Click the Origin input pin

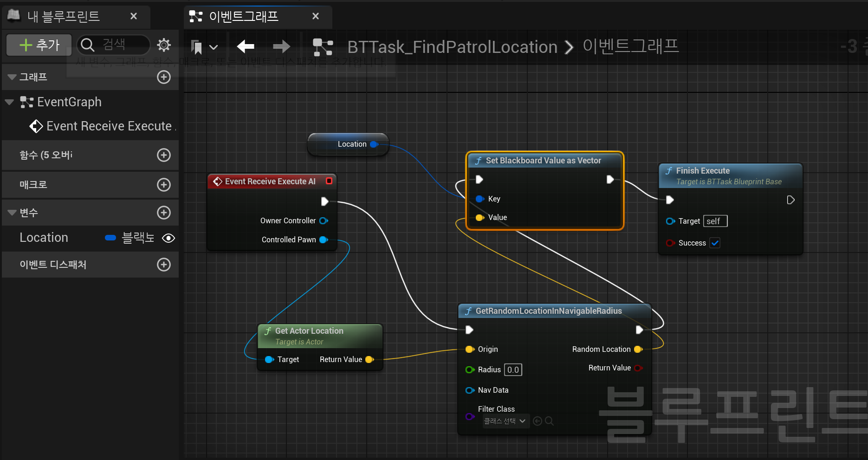tap(470, 350)
